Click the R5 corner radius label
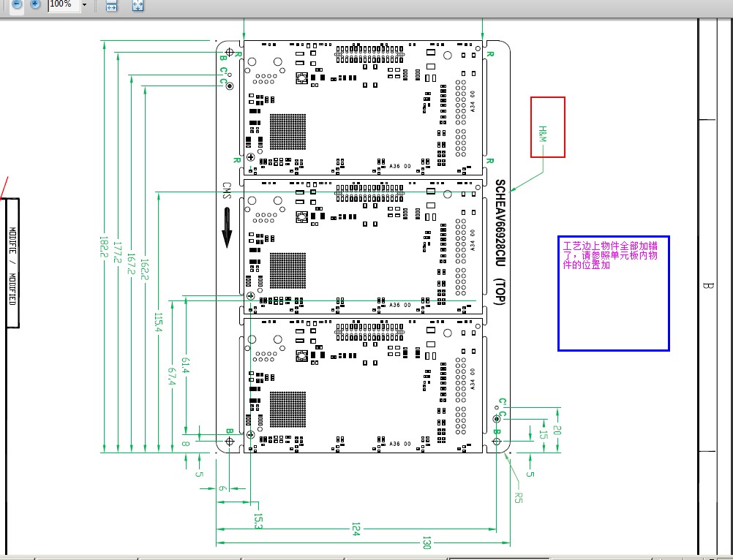 tap(517, 497)
